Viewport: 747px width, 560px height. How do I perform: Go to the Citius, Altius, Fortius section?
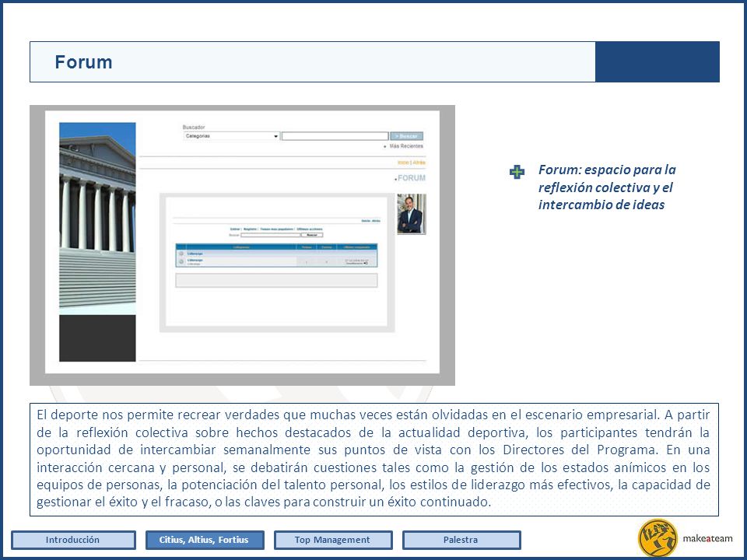(x=205, y=540)
